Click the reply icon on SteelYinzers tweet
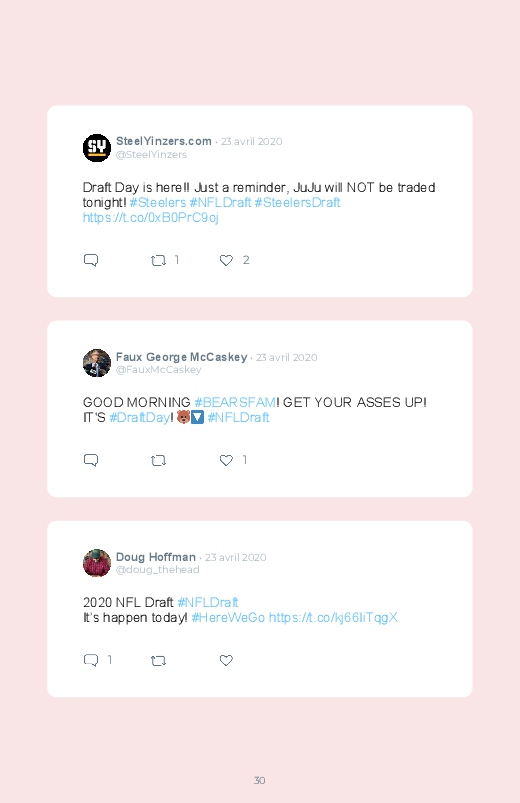The width and height of the screenshot is (520, 803). (x=91, y=260)
